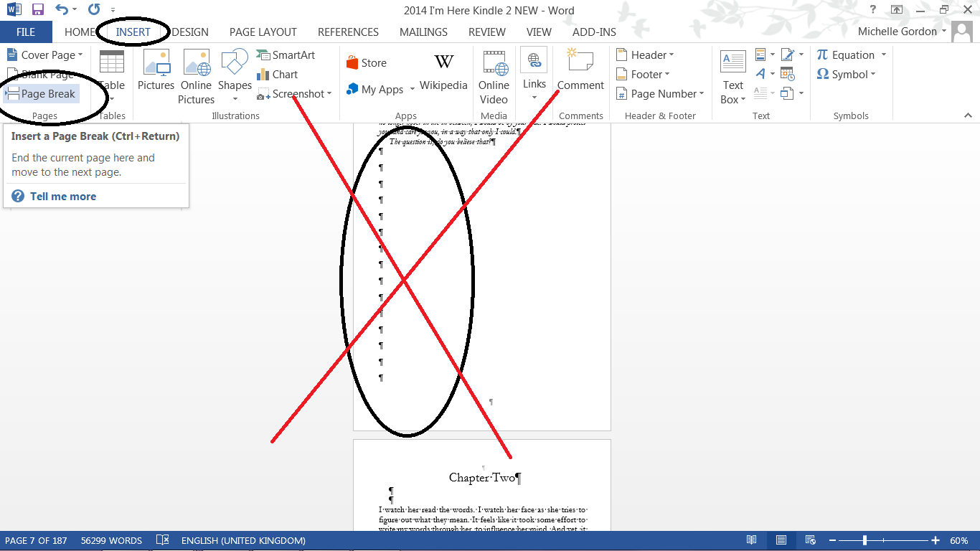Open the Symbol dropdown
This screenshot has width=980, height=551.
[847, 75]
